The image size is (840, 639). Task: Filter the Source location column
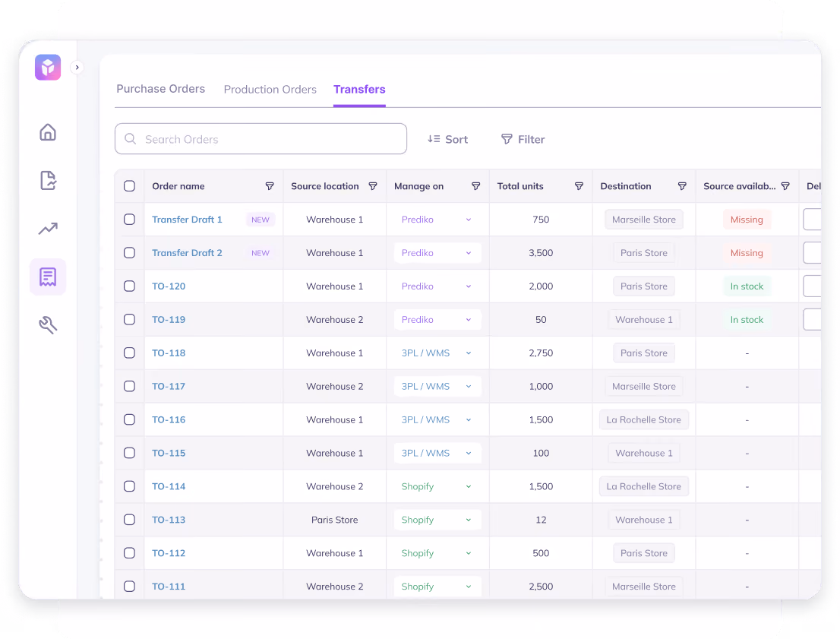point(373,186)
